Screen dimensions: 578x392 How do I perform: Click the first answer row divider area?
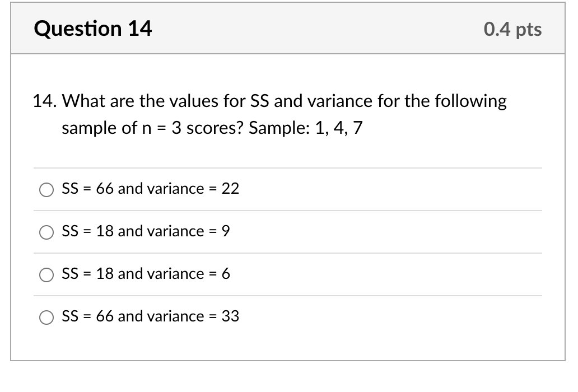click(289, 168)
